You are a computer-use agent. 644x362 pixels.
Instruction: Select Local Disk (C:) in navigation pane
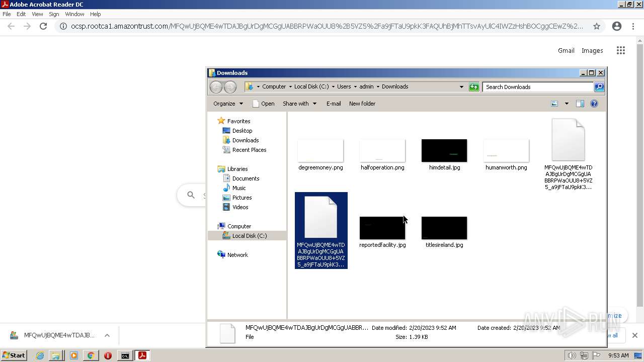(249, 236)
